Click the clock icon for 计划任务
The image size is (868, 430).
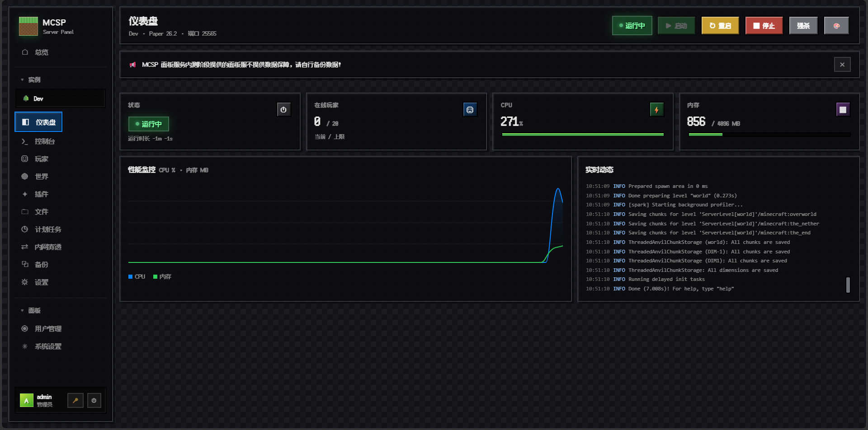click(x=25, y=229)
